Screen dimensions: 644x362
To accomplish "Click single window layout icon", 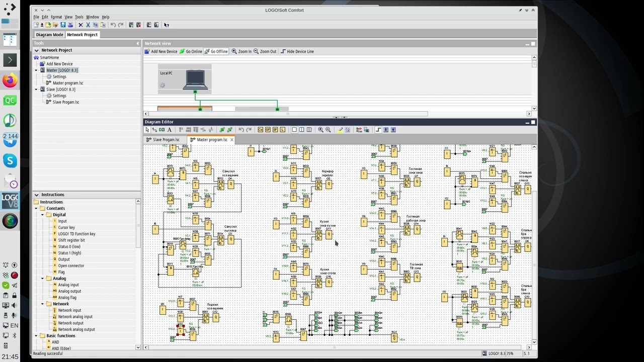I will (294, 130).
